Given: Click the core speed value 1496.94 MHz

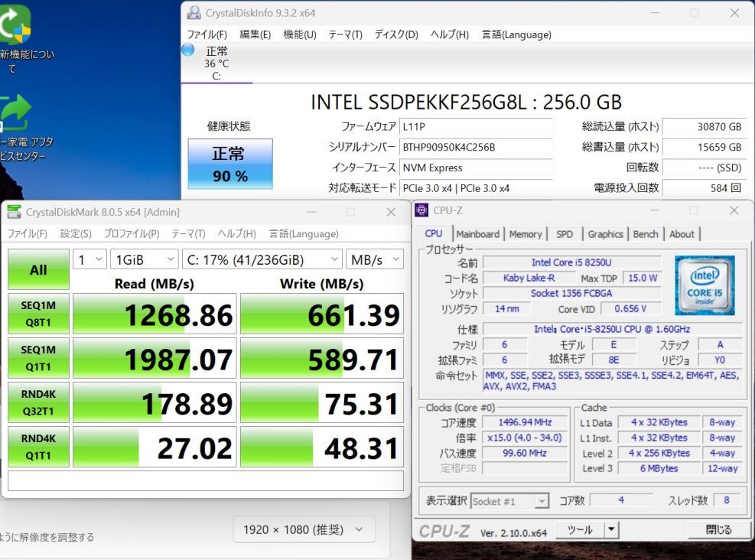Looking at the screenshot, I should click(x=525, y=422).
